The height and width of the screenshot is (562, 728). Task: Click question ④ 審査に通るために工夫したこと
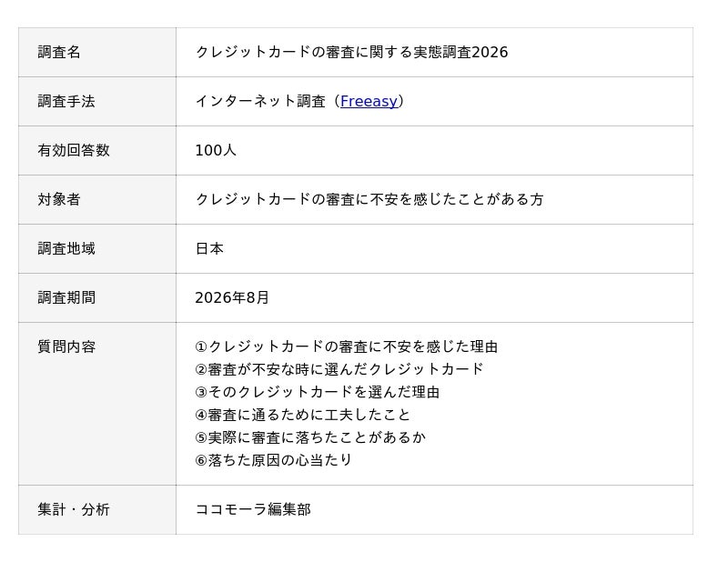pos(303,415)
